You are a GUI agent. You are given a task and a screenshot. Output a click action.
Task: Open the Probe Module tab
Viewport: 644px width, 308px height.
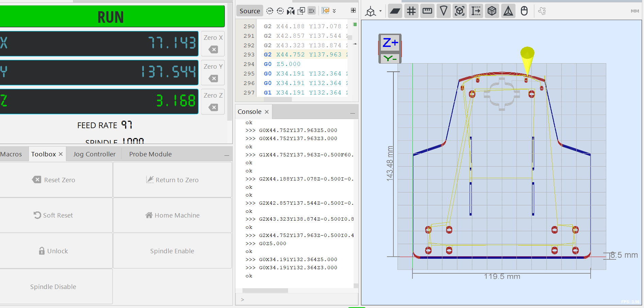(x=150, y=154)
